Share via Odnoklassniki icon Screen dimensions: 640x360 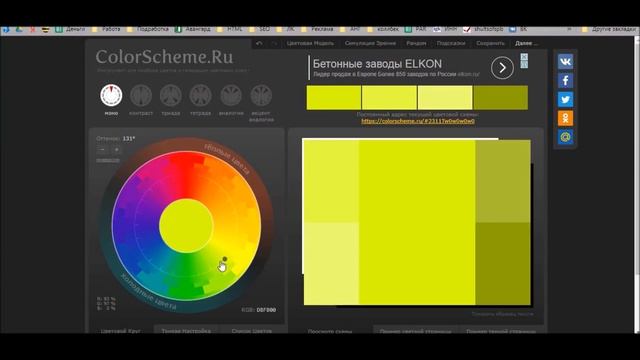[565, 118]
